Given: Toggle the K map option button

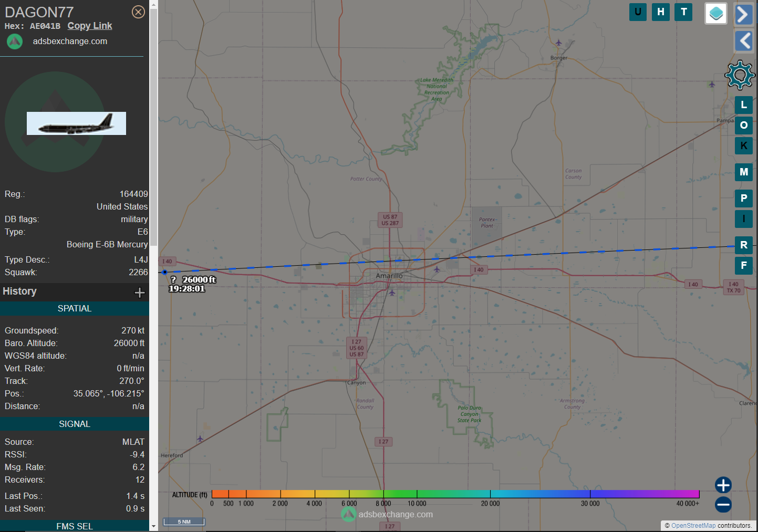Looking at the screenshot, I should point(744,146).
